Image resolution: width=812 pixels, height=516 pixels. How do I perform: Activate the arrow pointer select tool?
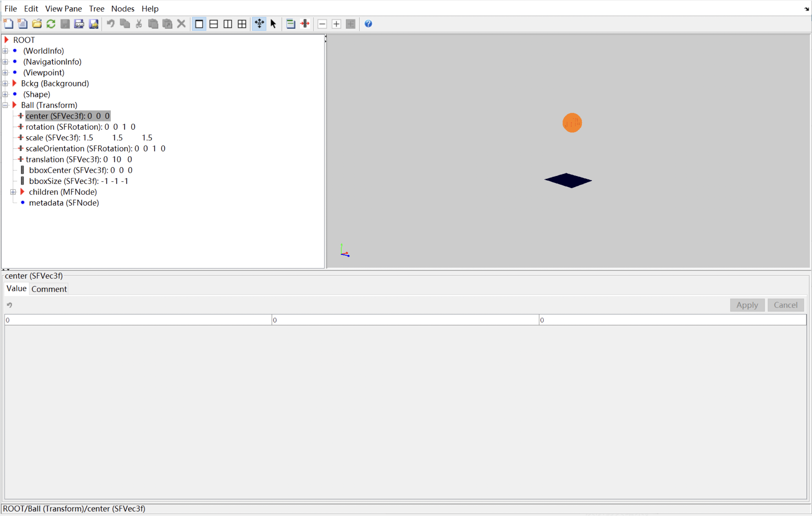pyautogui.click(x=273, y=24)
